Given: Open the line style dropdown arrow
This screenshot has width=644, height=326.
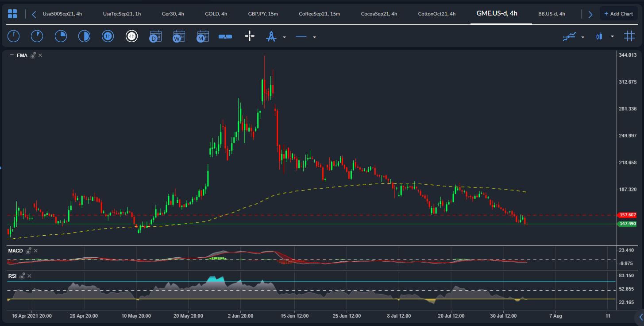Looking at the screenshot, I should click(314, 37).
